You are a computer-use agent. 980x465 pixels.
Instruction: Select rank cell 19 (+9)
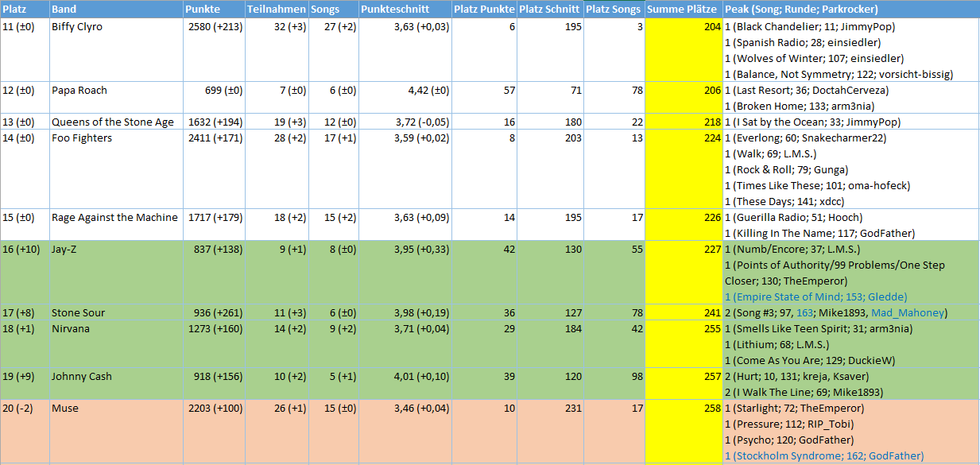click(24, 384)
